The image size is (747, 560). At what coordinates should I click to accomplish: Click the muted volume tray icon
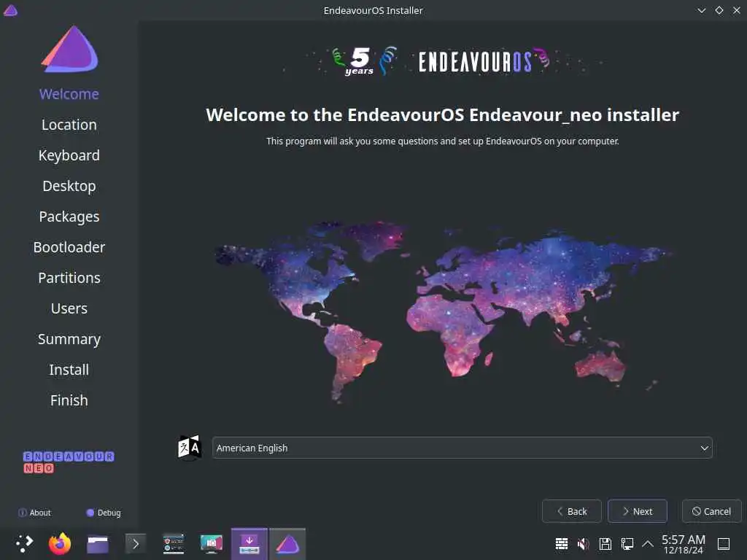tap(583, 543)
